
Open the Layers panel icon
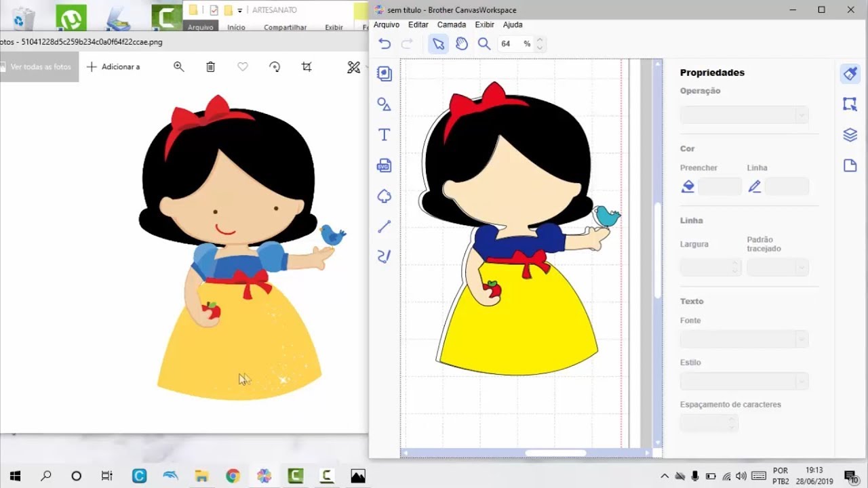[850, 135]
